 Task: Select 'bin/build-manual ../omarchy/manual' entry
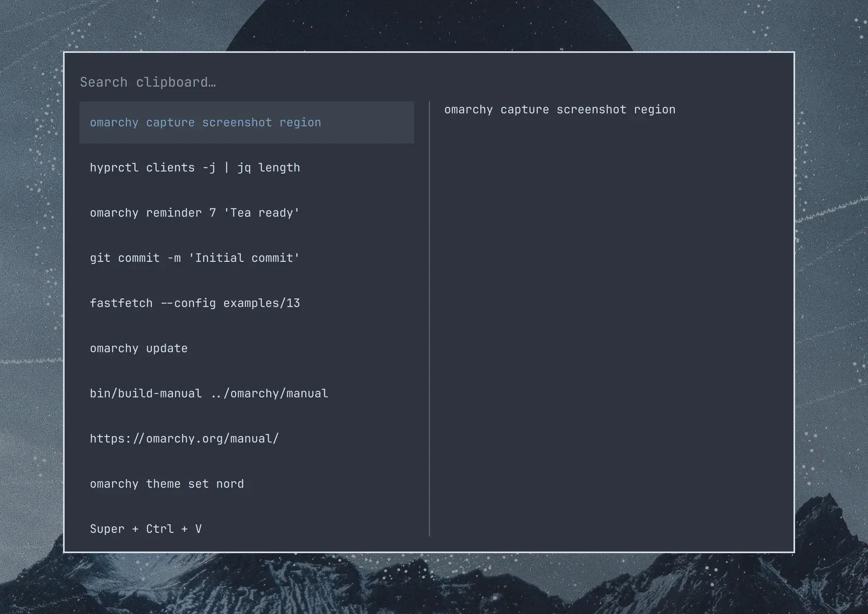[x=247, y=393]
